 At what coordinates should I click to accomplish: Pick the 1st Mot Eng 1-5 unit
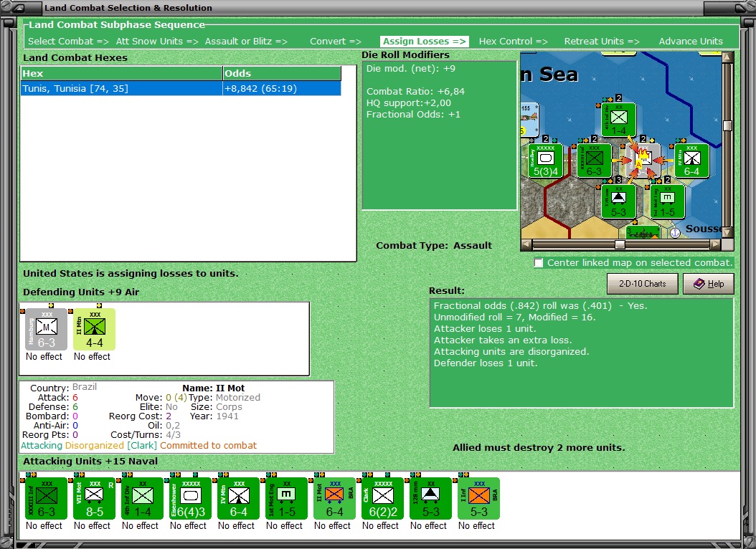click(x=286, y=498)
